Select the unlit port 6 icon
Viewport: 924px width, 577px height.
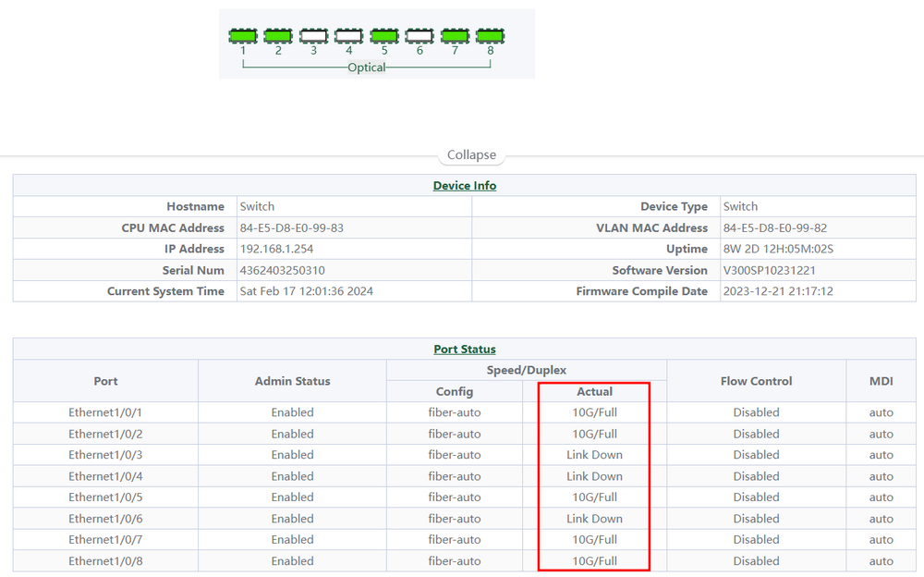(x=419, y=36)
